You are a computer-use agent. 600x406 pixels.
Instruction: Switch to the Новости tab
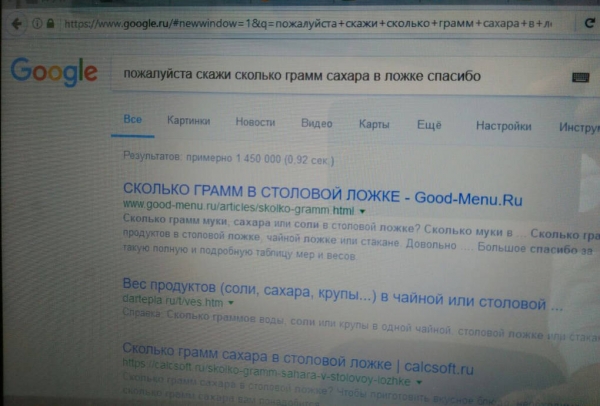tap(255, 122)
